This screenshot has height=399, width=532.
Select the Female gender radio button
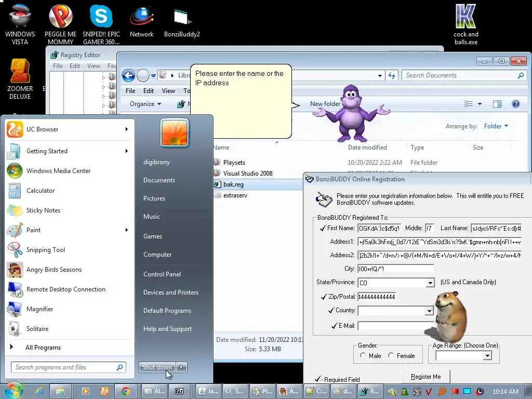391,355
